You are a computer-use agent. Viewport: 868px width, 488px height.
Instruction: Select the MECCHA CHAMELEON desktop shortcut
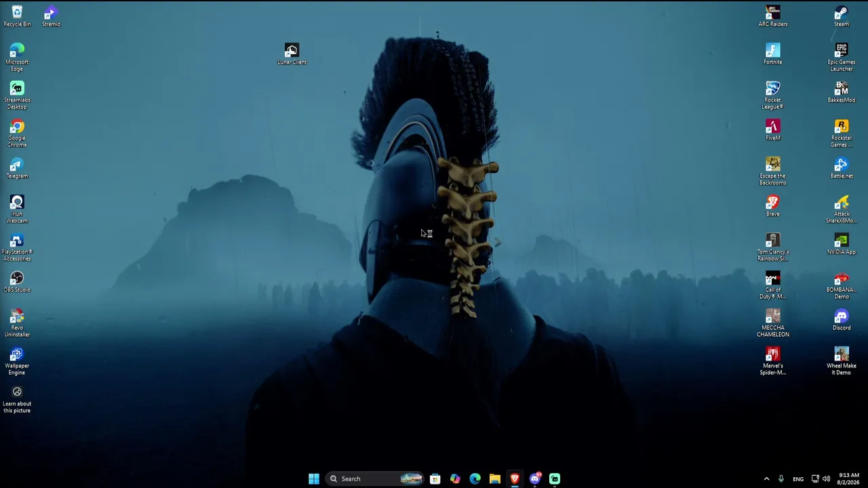[x=773, y=323]
